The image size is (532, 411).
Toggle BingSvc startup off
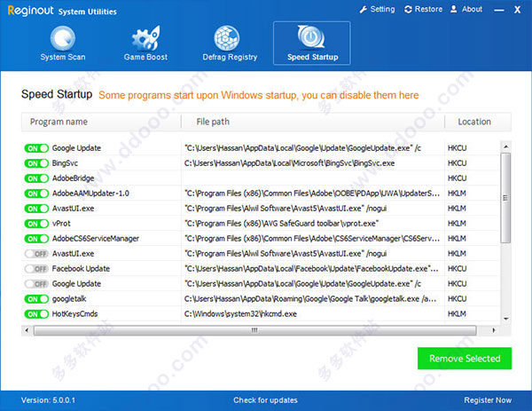[36, 163]
